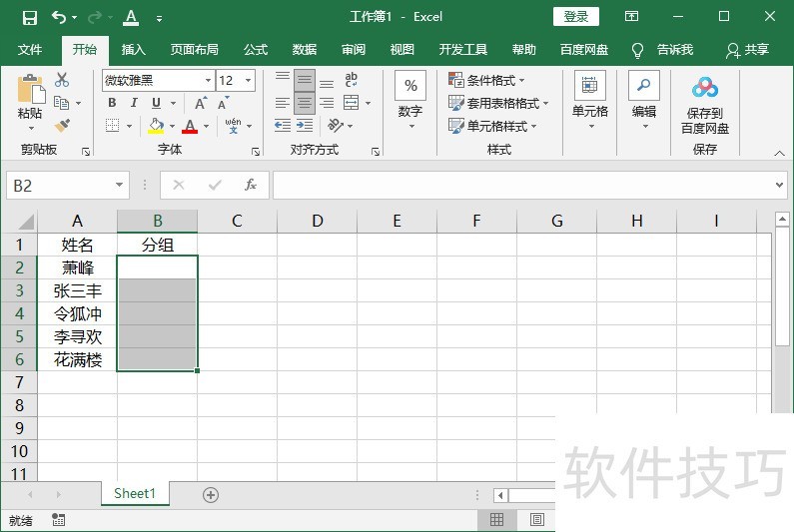Viewport: 794px width, 532px height.
Task: Add a new sheet with plus icon
Action: coord(211,494)
